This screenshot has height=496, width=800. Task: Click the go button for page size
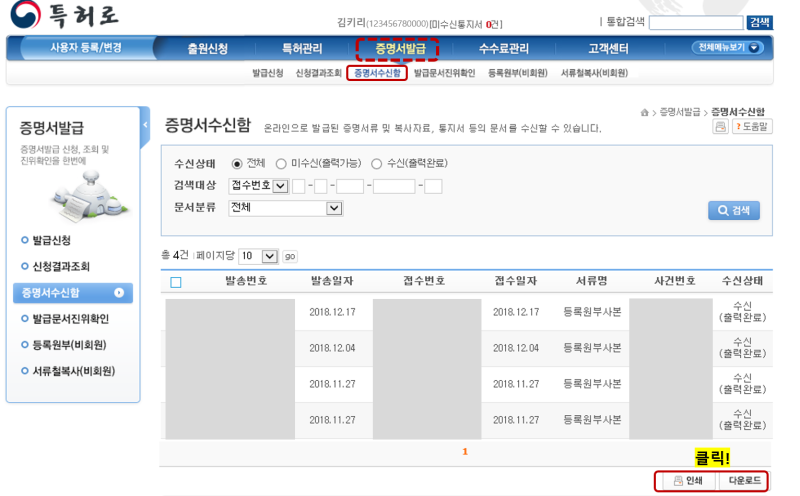[x=290, y=256]
